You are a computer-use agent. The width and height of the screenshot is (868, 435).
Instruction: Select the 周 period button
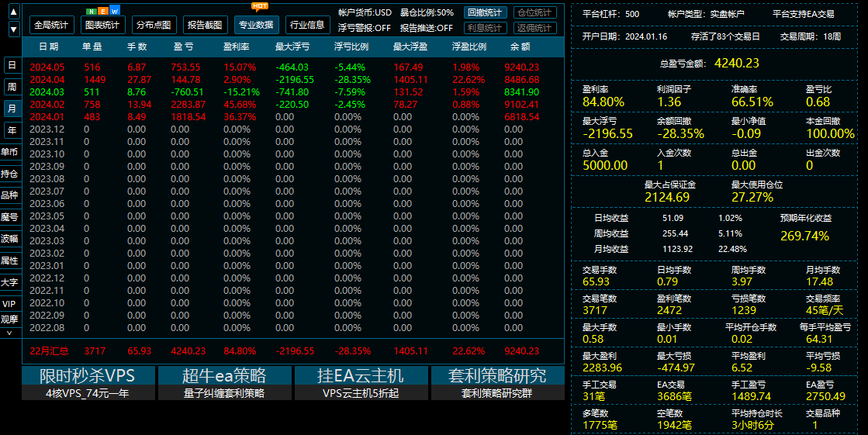(x=12, y=87)
